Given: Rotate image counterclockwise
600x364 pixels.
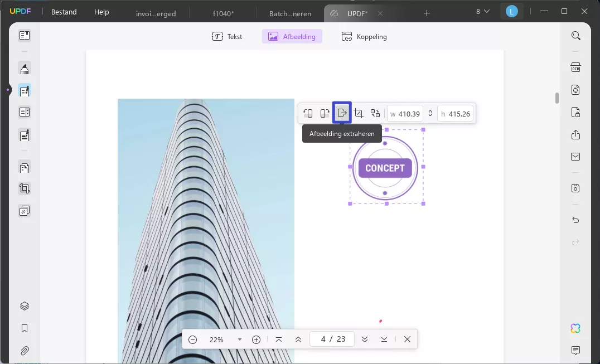Looking at the screenshot, I should [x=308, y=113].
